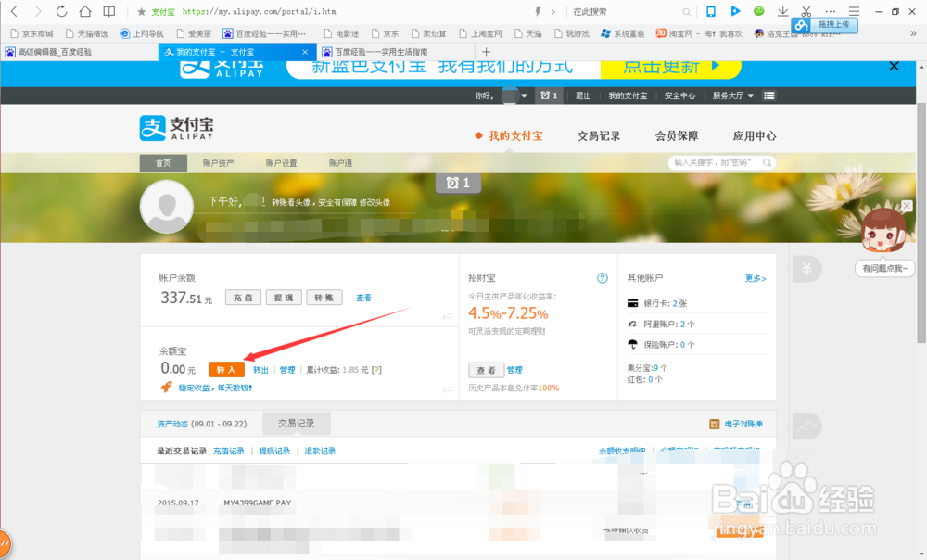Open the 上网导航 bookmark
Screen dimensions: 927x560
[142, 33]
